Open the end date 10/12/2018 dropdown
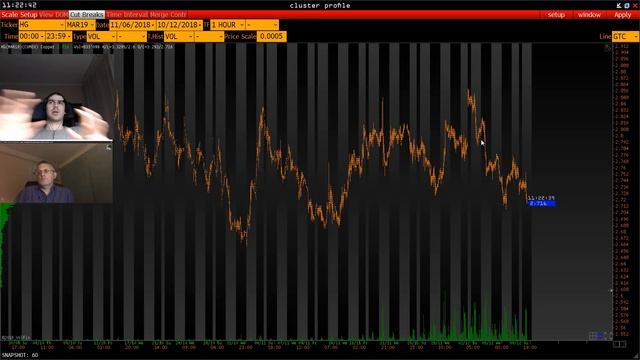This screenshot has width=640, height=360. point(180,25)
